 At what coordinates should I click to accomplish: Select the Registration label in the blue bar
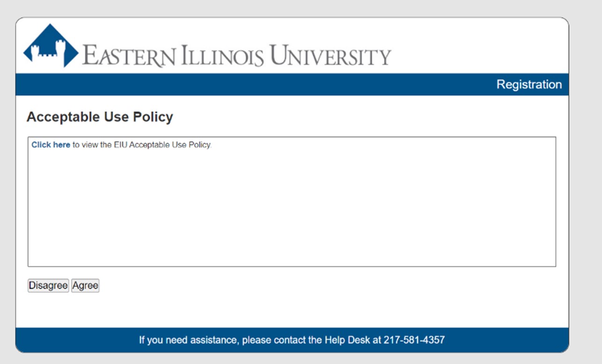528,85
